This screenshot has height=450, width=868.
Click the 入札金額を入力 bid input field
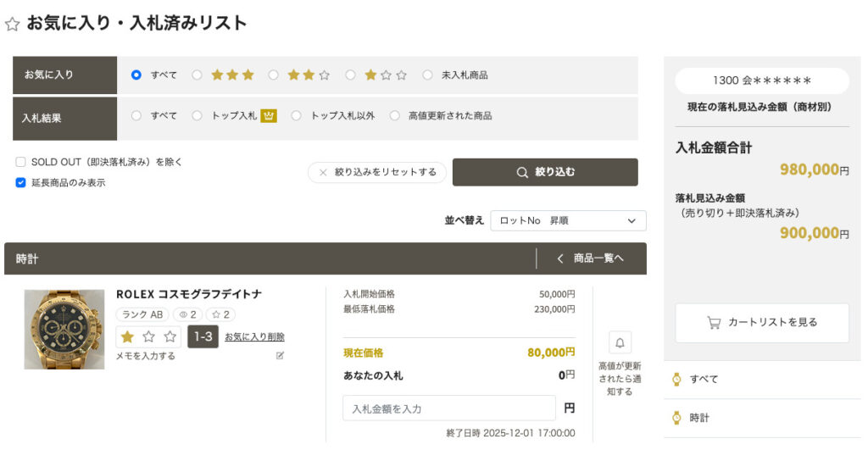click(449, 408)
